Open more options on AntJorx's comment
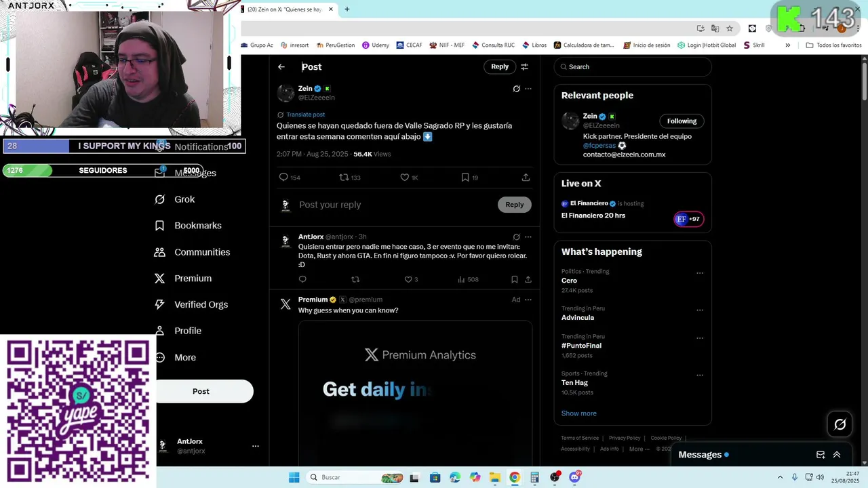Viewport: 868px width, 488px height. (528, 237)
